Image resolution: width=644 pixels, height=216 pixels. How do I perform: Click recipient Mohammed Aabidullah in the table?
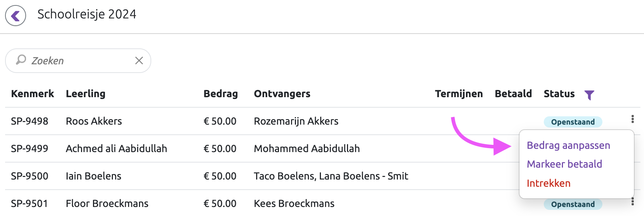tap(307, 148)
